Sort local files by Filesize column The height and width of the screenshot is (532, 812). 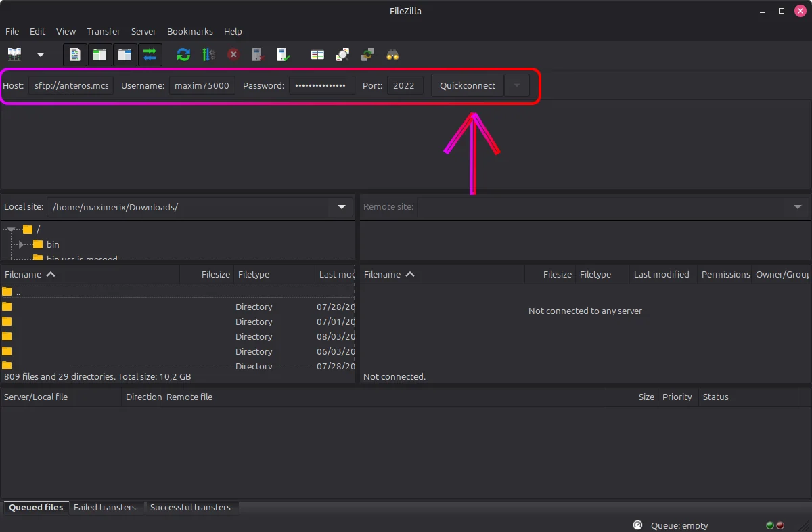[x=207, y=274]
